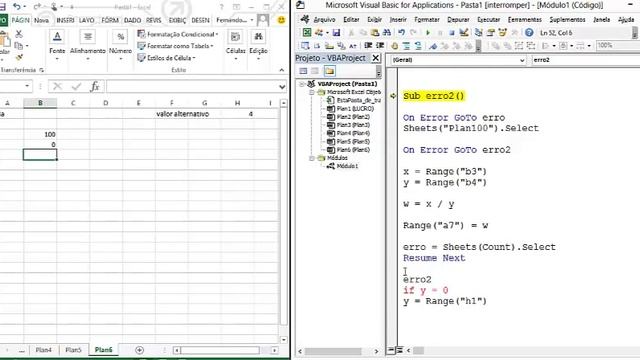Screen dimensions: 640x360
Task: Toggle breakpoint hand icon in Edit toolbar
Action: 394,46
